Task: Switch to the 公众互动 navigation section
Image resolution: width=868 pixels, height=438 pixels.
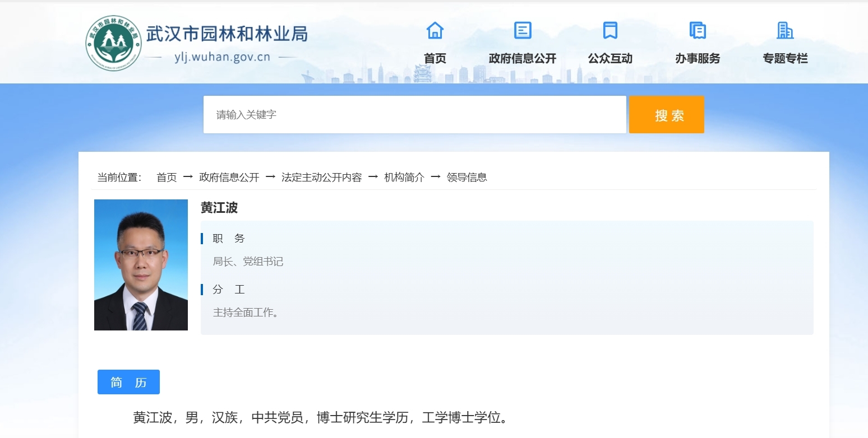Action: click(609, 58)
